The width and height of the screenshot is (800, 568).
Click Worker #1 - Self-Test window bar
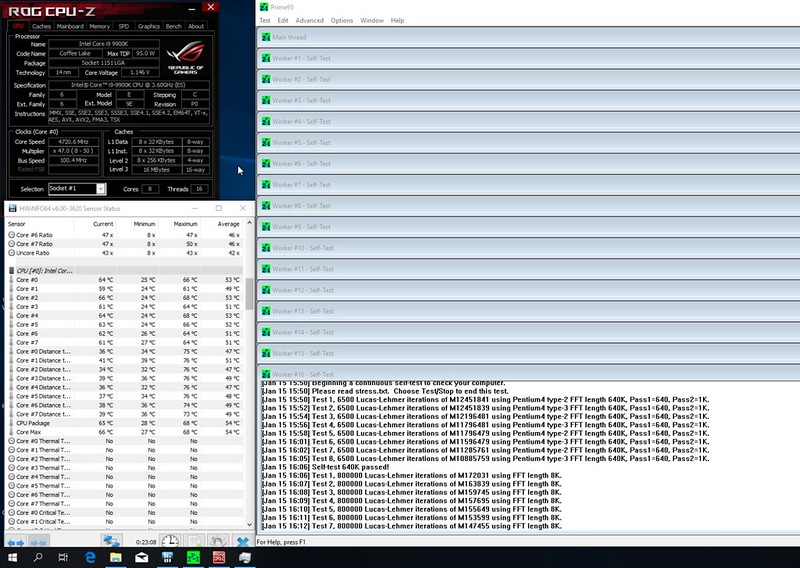[500, 58]
